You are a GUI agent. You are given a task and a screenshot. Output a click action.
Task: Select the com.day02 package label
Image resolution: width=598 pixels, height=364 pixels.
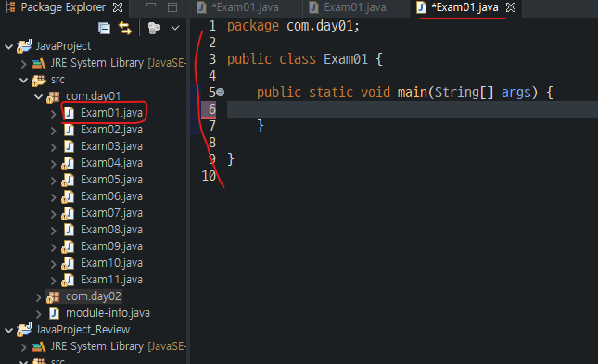[93, 296]
